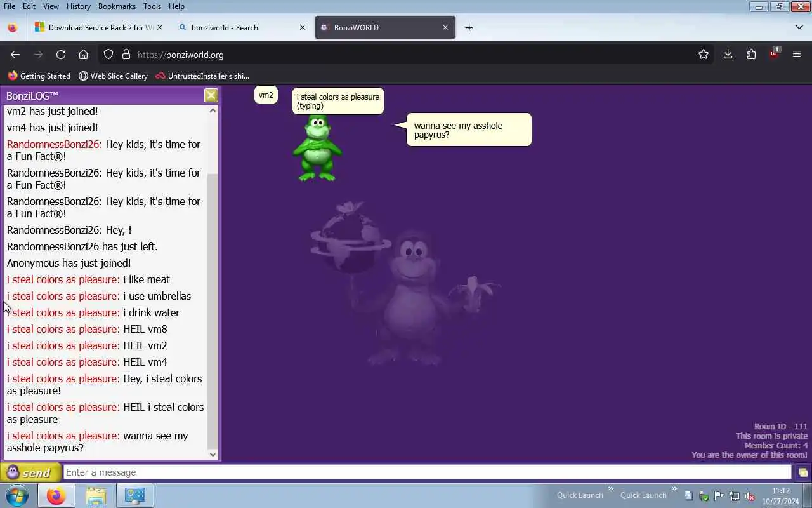Open the tracking protection shield icon
Image resolution: width=812 pixels, height=508 pixels.
(x=108, y=55)
